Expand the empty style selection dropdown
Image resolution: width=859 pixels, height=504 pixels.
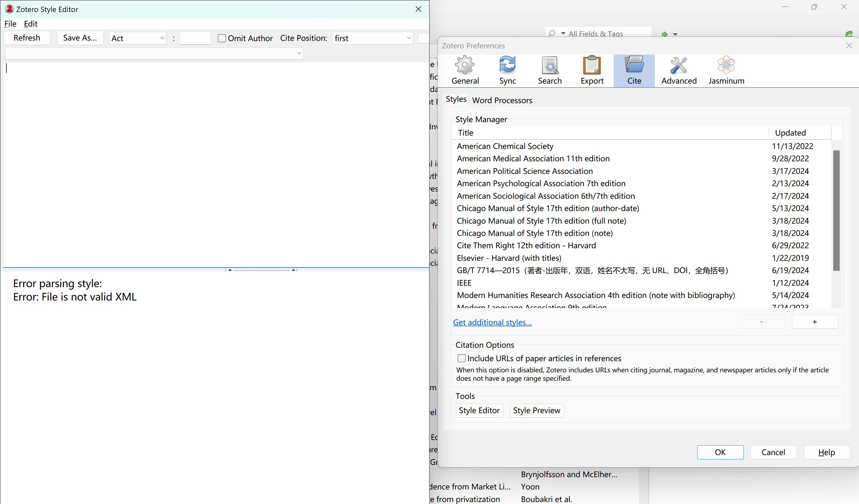point(154,53)
